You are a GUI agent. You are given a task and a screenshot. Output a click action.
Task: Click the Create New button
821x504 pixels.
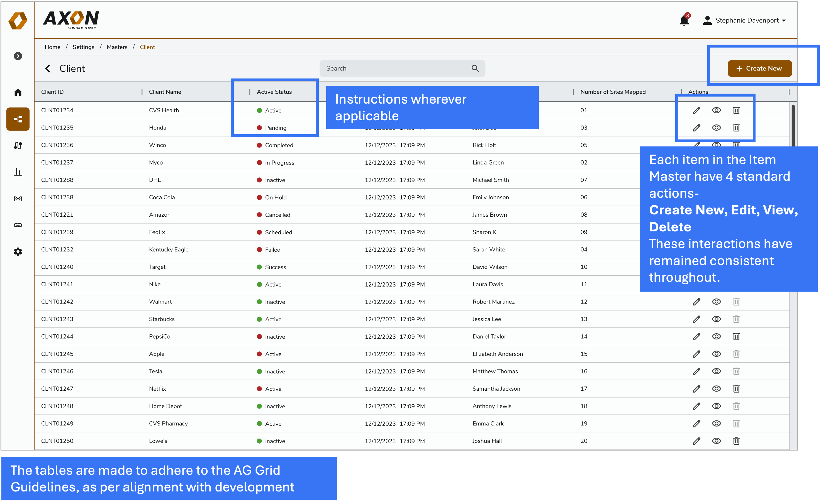pyautogui.click(x=760, y=68)
